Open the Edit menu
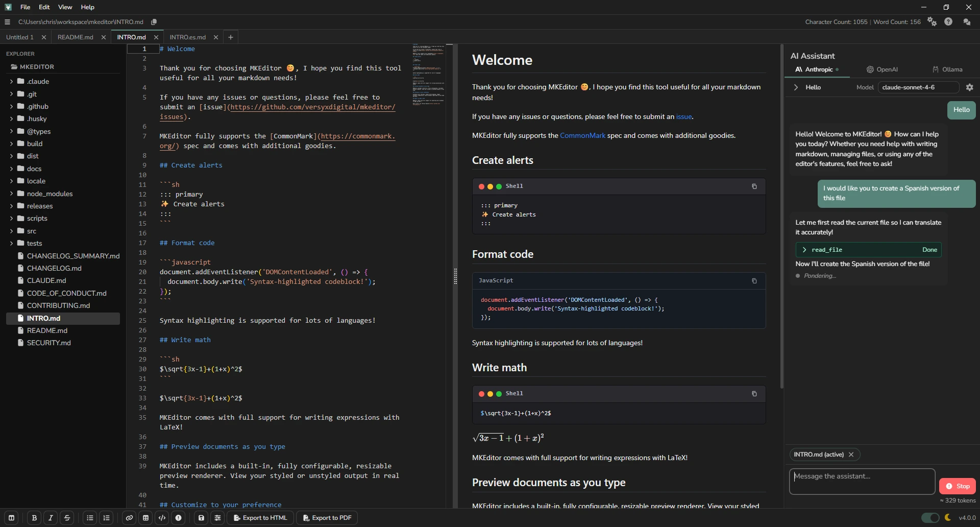The image size is (980, 527). tap(44, 7)
